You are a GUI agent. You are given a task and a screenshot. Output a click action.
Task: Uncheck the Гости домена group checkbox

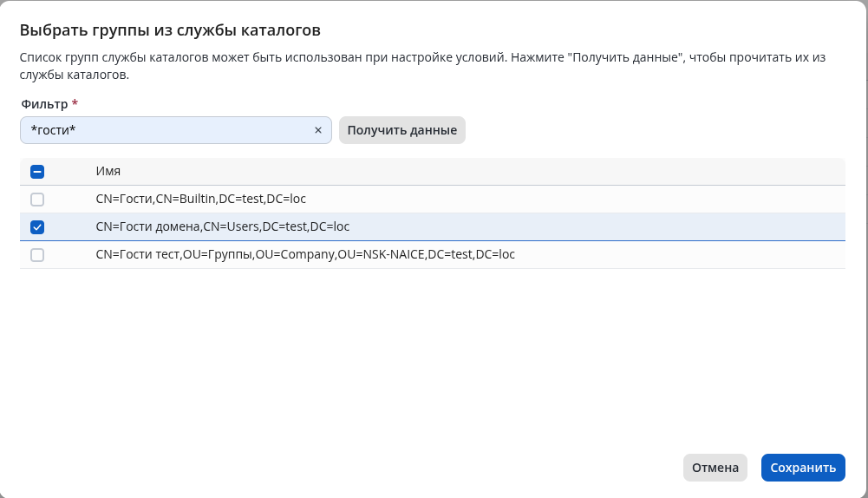coord(37,227)
